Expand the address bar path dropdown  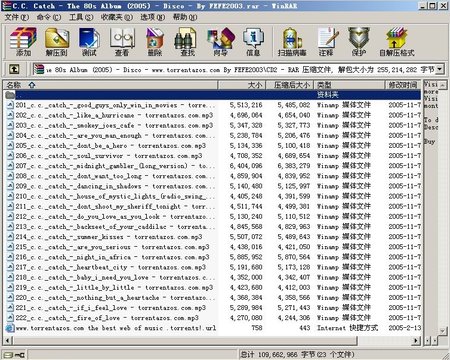click(440, 69)
